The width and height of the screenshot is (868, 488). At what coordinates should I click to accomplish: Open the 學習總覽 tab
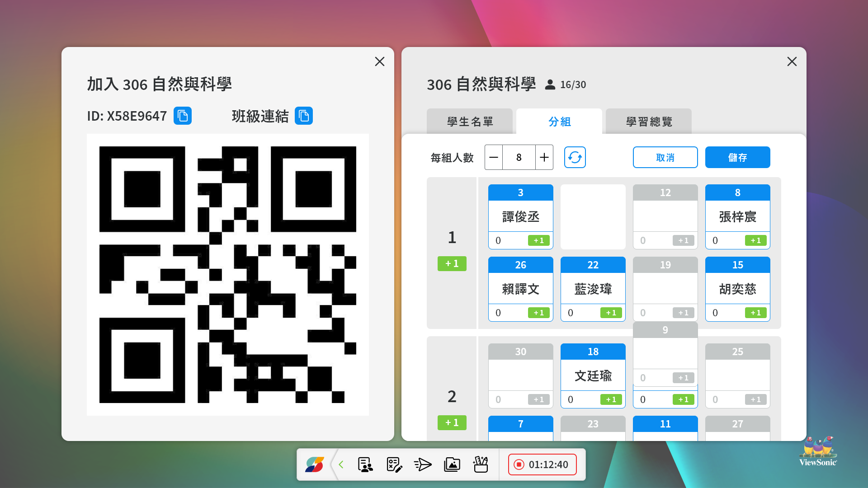(x=648, y=121)
